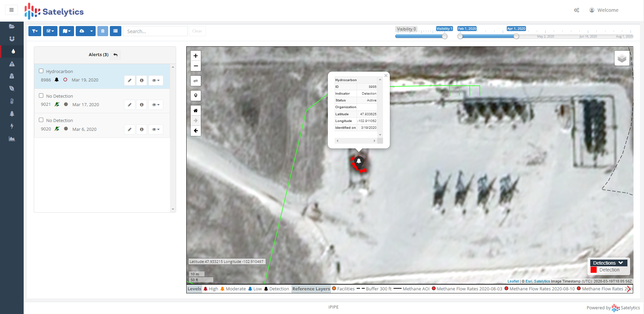
Task: Go back with the Alerts reply arrow
Action: (x=116, y=55)
